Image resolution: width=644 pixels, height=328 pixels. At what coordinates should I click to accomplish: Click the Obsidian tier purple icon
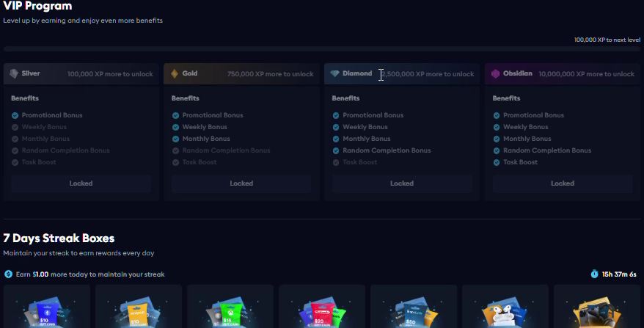[x=495, y=73]
